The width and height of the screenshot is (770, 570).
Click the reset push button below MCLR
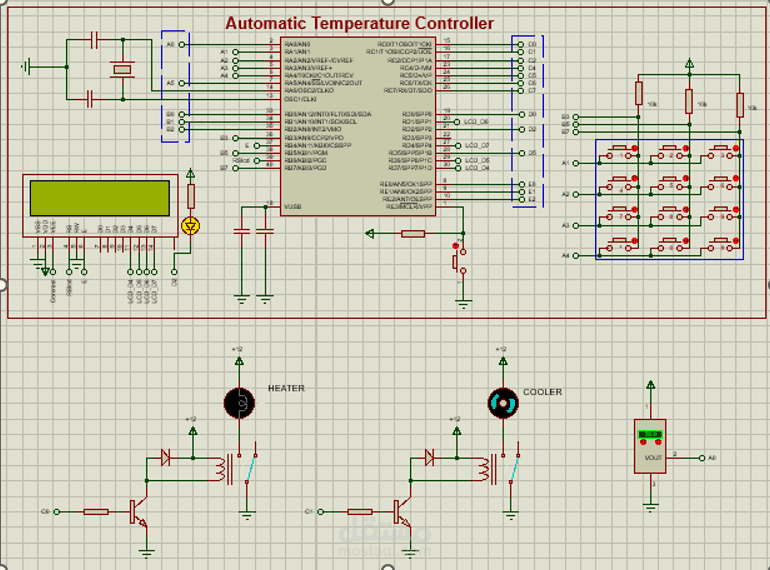pos(459,261)
